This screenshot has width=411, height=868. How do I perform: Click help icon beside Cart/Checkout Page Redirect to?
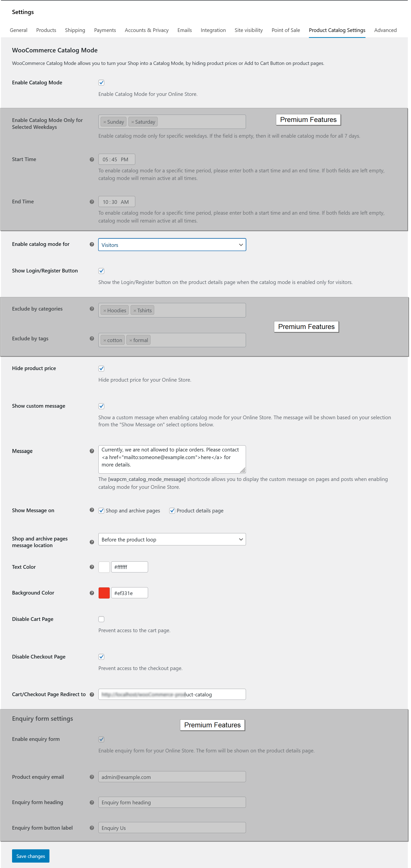pyautogui.click(x=92, y=694)
